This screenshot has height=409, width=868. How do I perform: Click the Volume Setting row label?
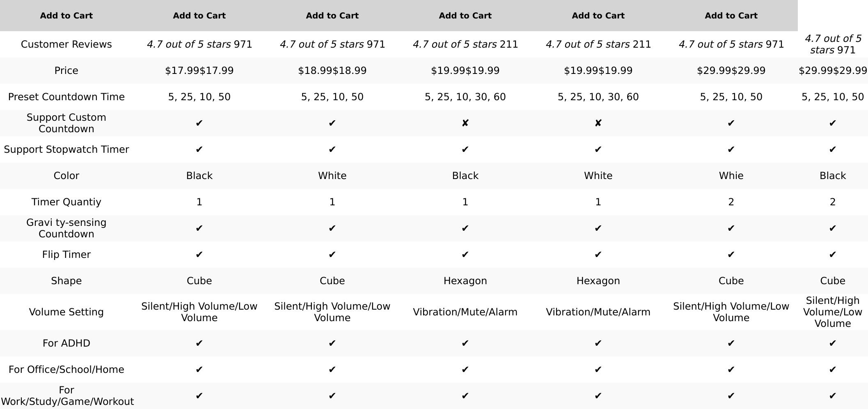pyautogui.click(x=66, y=312)
